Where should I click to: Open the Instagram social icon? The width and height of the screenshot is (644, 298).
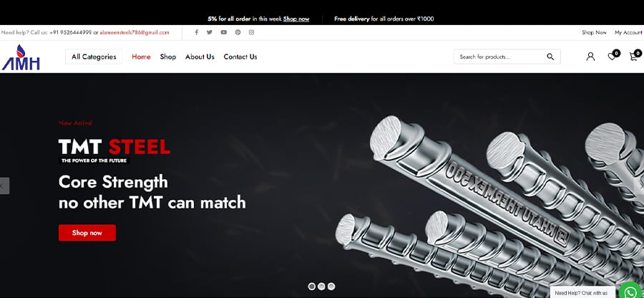pyautogui.click(x=251, y=32)
